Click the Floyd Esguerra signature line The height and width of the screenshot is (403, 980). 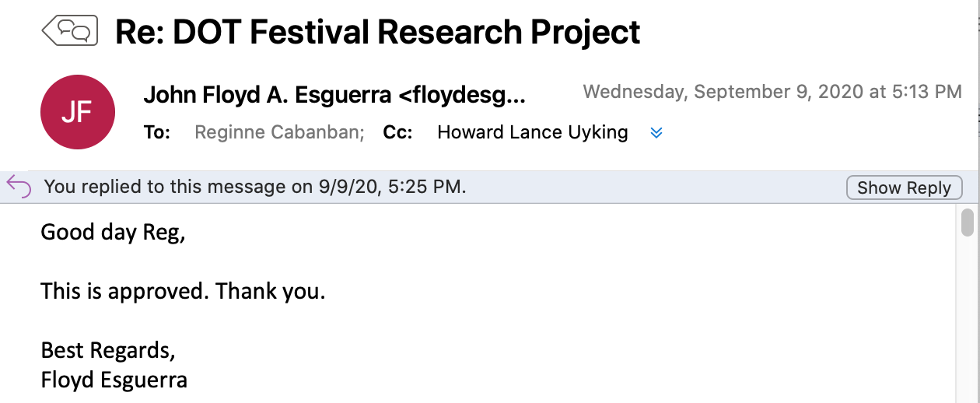click(x=114, y=380)
